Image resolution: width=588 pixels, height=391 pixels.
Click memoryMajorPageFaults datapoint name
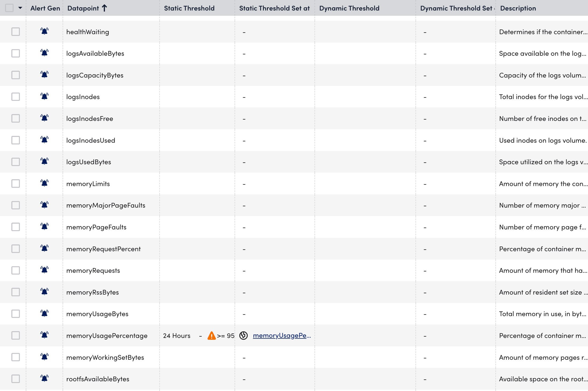(106, 205)
